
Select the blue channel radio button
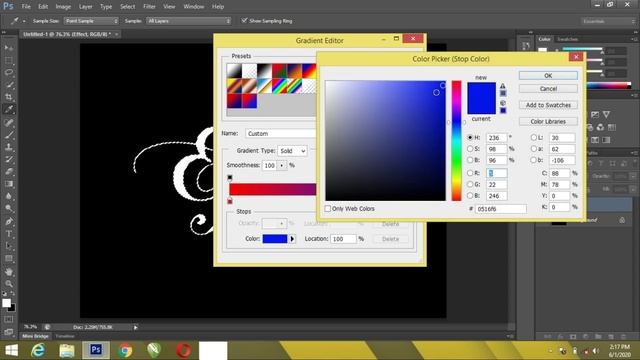tap(470, 196)
